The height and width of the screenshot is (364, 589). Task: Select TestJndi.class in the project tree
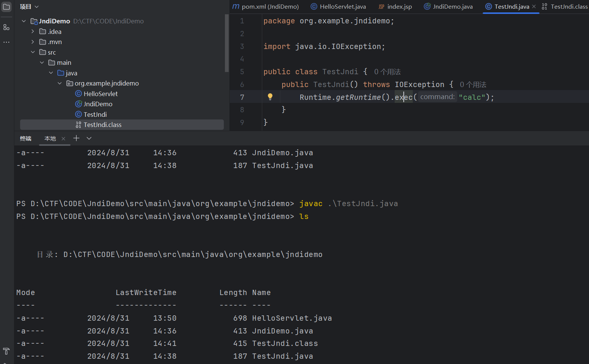(x=102, y=125)
